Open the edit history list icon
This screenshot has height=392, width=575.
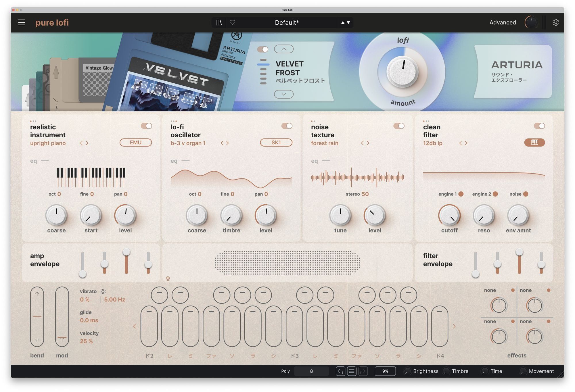[x=352, y=371]
